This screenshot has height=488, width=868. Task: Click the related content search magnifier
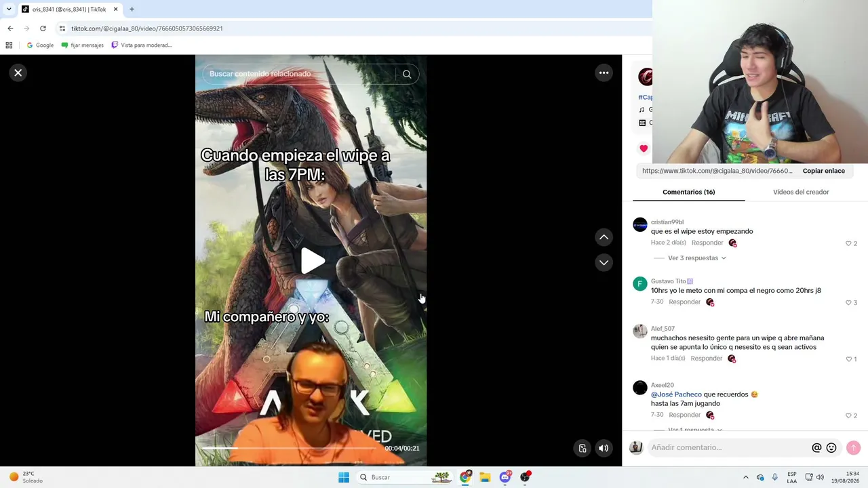(x=407, y=74)
